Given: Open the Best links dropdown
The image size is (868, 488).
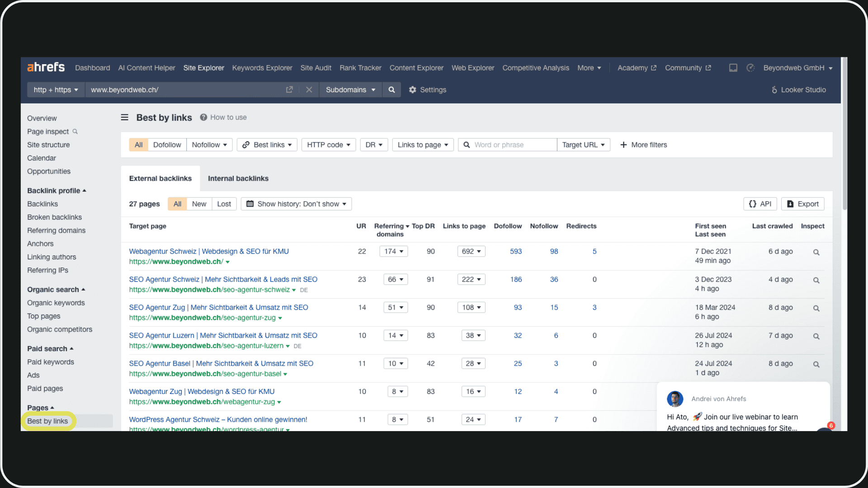Looking at the screenshot, I should 267,145.
